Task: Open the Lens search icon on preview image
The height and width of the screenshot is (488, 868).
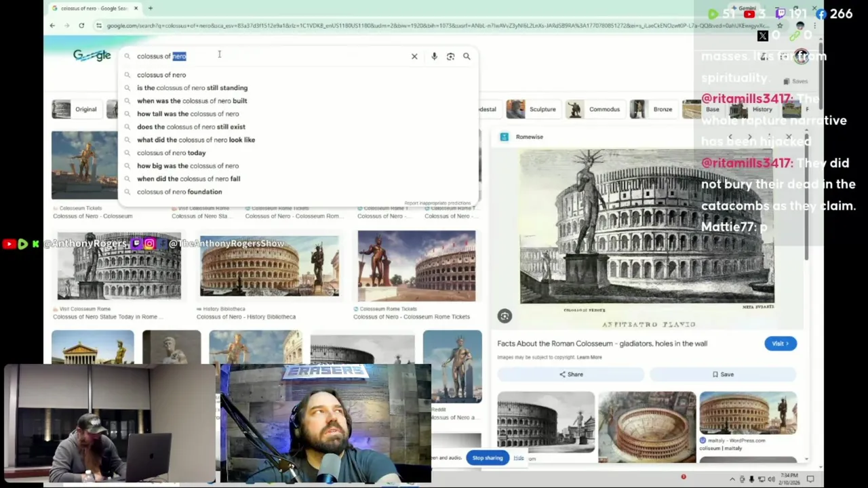Action: point(505,316)
